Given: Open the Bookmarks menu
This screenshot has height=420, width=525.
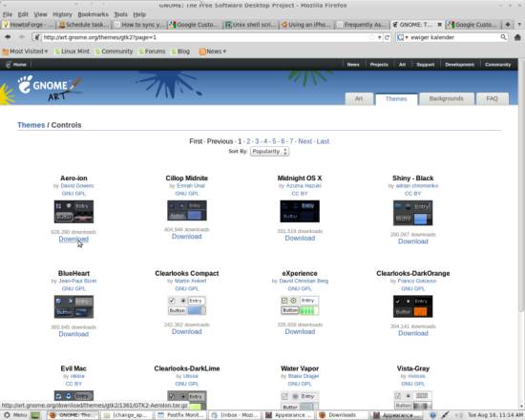Looking at the screenshot, I should coord(93,14).
